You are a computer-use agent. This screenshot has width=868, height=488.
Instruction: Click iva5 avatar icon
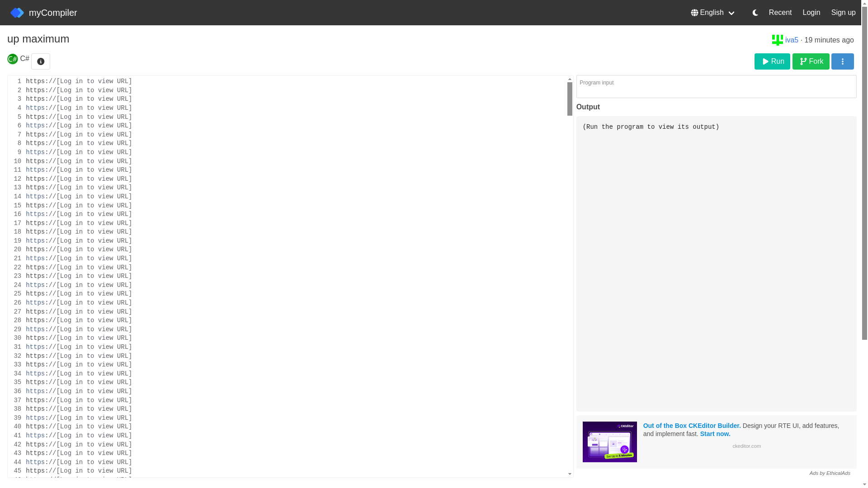click(x=777, y=40)
